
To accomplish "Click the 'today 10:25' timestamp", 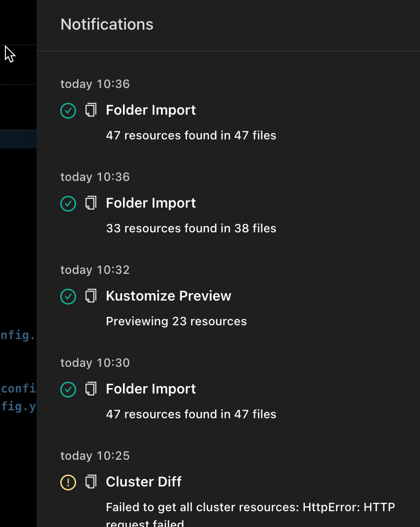I will [x=95, y=456].
